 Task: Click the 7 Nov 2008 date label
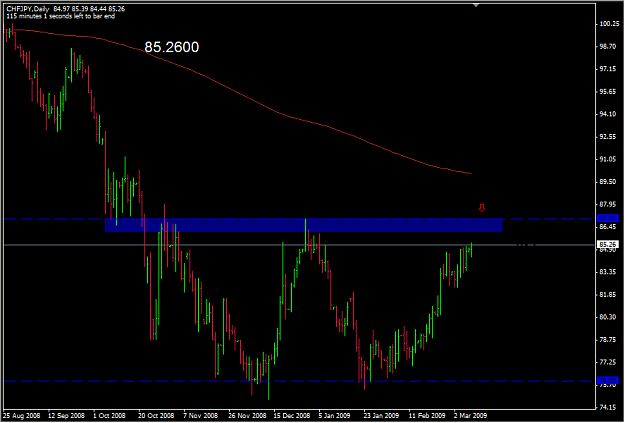coord(200,416)
